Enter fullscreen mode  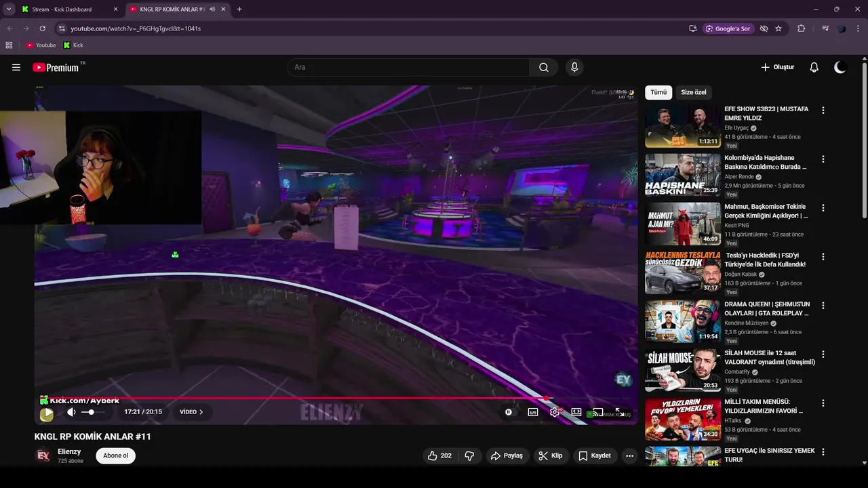coord(619,412)
